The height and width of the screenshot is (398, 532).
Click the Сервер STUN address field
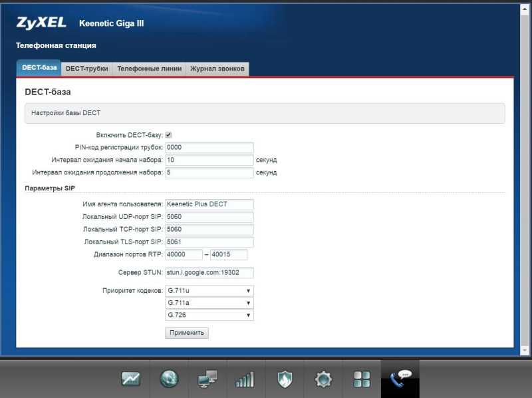point(209,272)
